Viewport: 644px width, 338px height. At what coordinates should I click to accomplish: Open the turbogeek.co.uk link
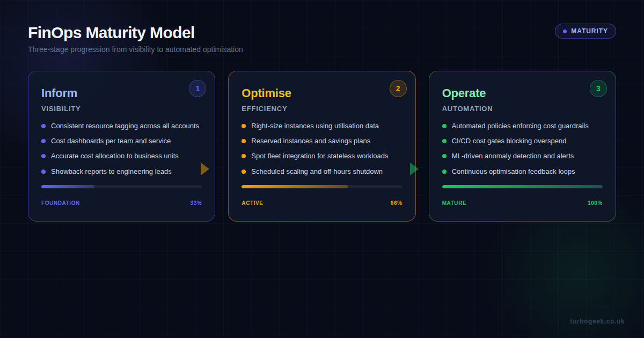tap(597, 321)
